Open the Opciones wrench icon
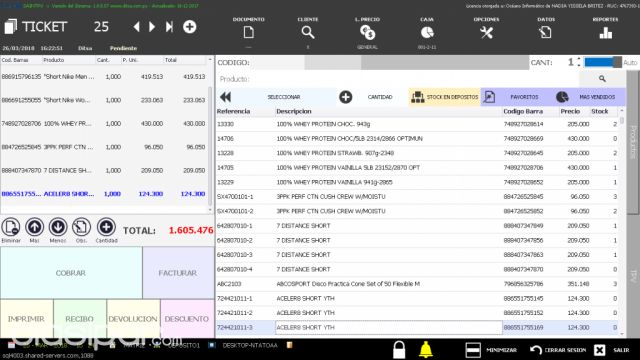 (x=486, y=33)
